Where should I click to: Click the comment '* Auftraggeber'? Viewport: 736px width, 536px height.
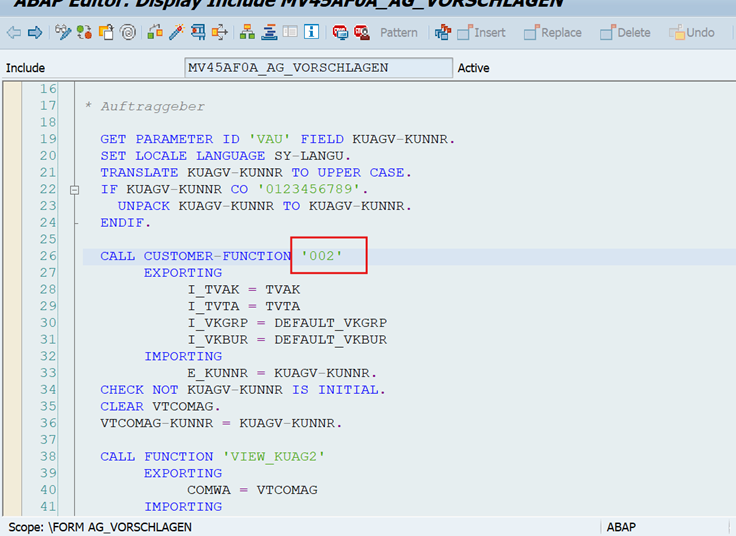(x=145, y=107)
